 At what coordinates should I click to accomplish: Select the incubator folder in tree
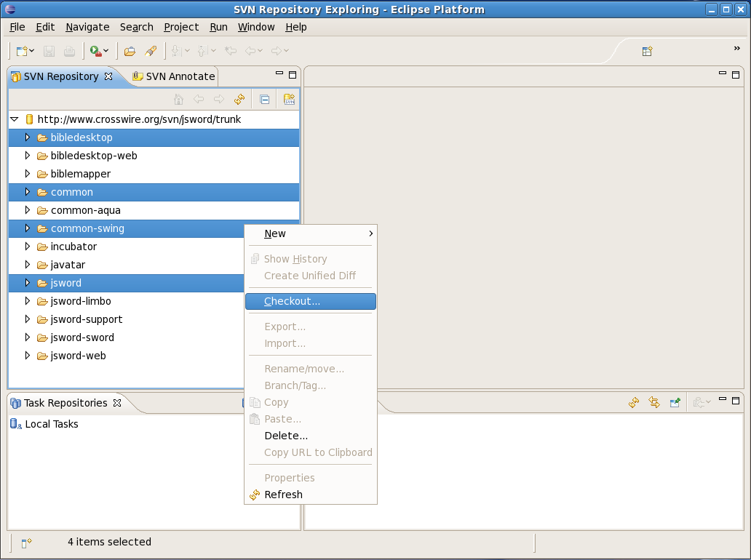(x=73, y=247)
